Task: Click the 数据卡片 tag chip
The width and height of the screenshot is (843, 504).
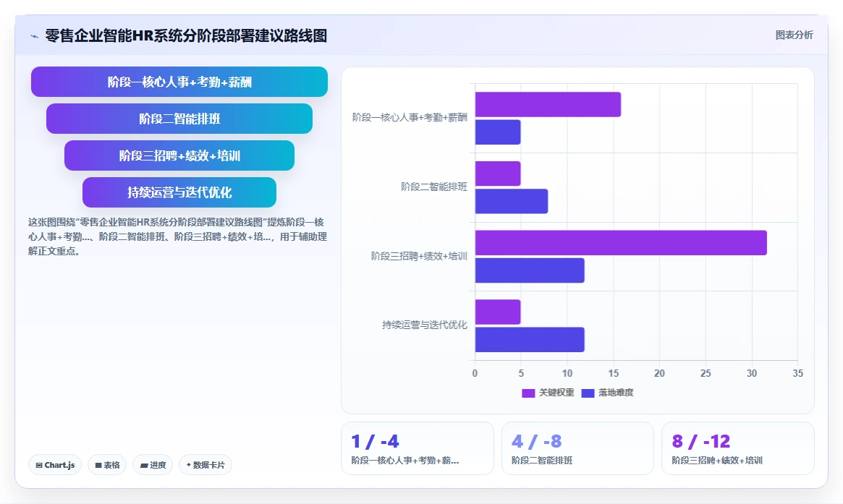Action: click(206, 465)
